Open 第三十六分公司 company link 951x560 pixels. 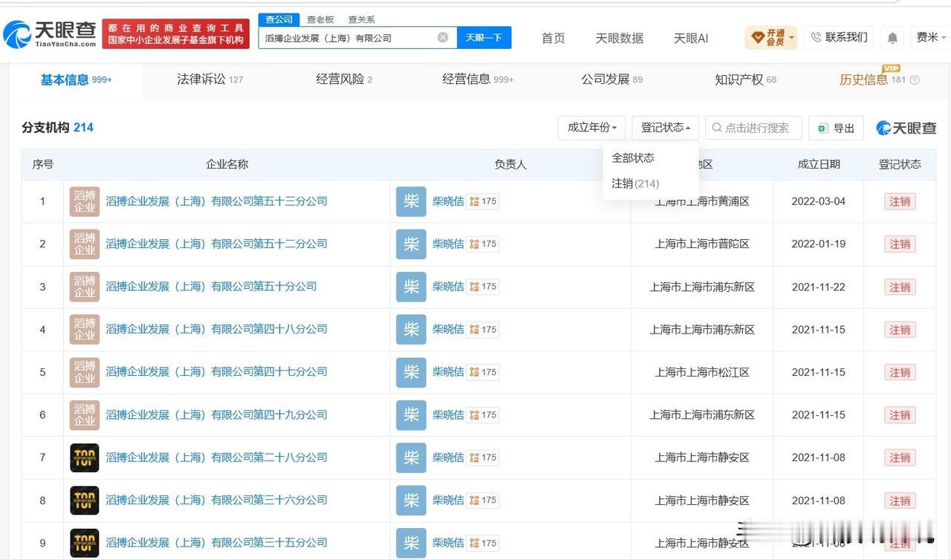(216, 501)
